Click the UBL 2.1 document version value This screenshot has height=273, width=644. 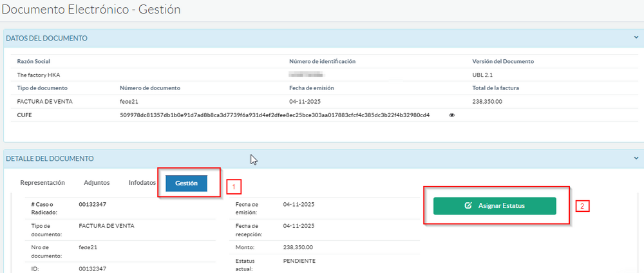coord(482,75)
